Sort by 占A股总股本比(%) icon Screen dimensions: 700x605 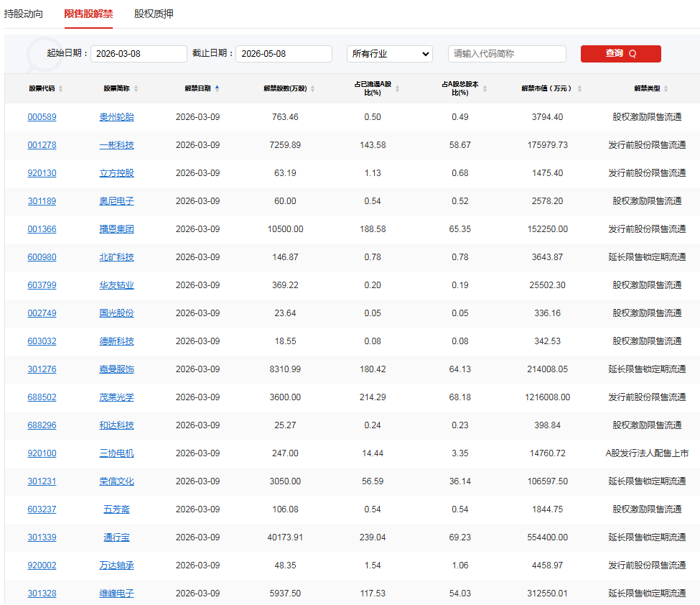coord(485,89)
